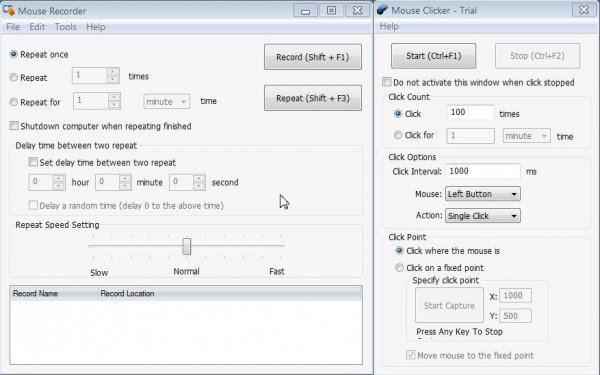Viewport: 600px width, 375px height.
Task: Close the Mouse Clicker Trial window
Action: tap(584, 10)
